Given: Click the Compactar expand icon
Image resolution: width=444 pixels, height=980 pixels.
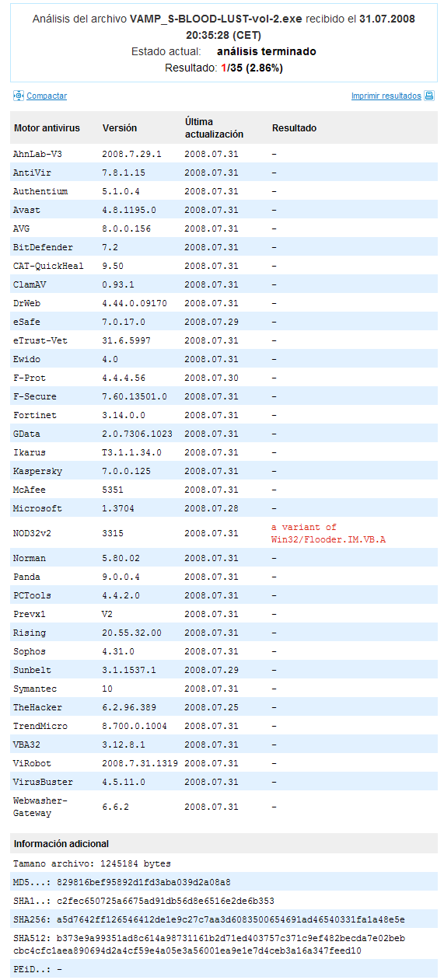Looking at the screenshot, I should (x=19, y=96).
